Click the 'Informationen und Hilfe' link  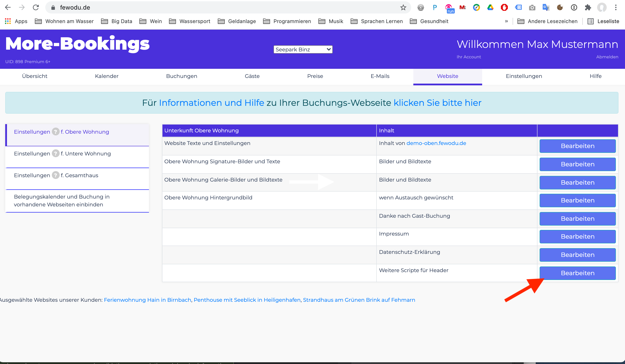coord(211,103)
